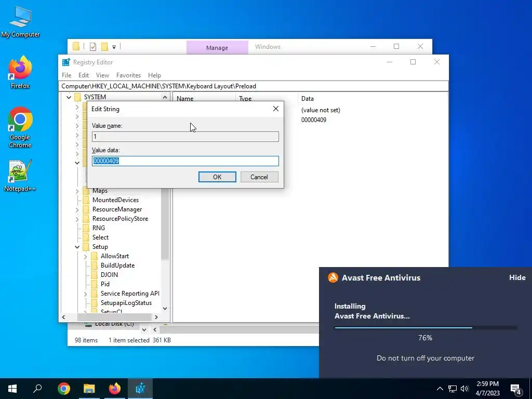Click Explorer quick access properties icon
Image resolution: width=532 pixels, height=399 pixels.
click(x=93, y=47)
